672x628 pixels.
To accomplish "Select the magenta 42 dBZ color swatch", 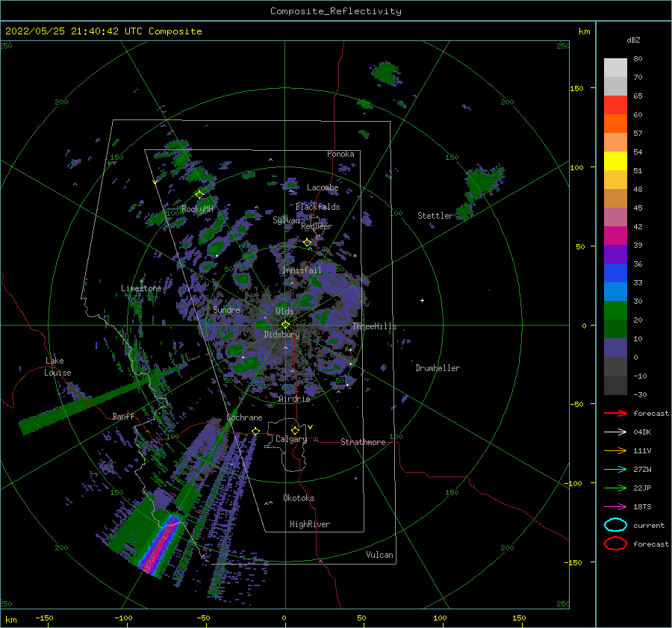I will point(615,235).
